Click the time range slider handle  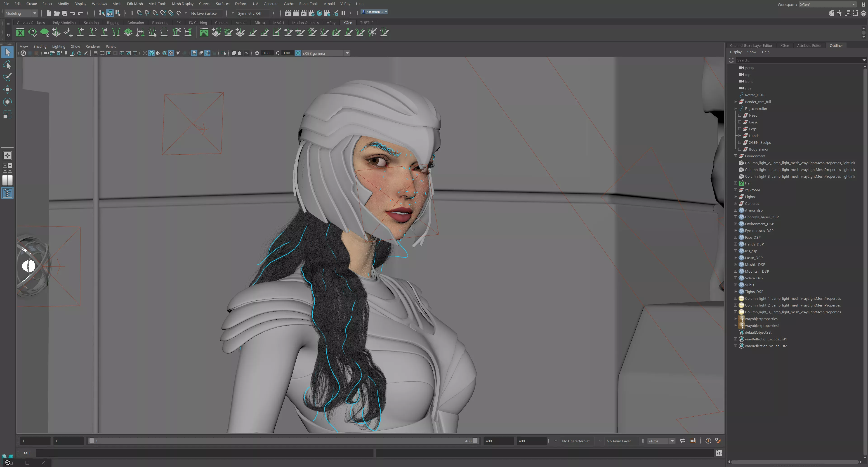point(92,441)
